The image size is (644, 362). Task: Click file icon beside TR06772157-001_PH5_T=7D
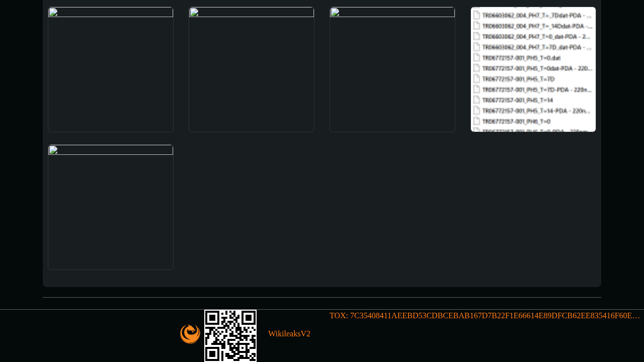(x=476, y=78)
